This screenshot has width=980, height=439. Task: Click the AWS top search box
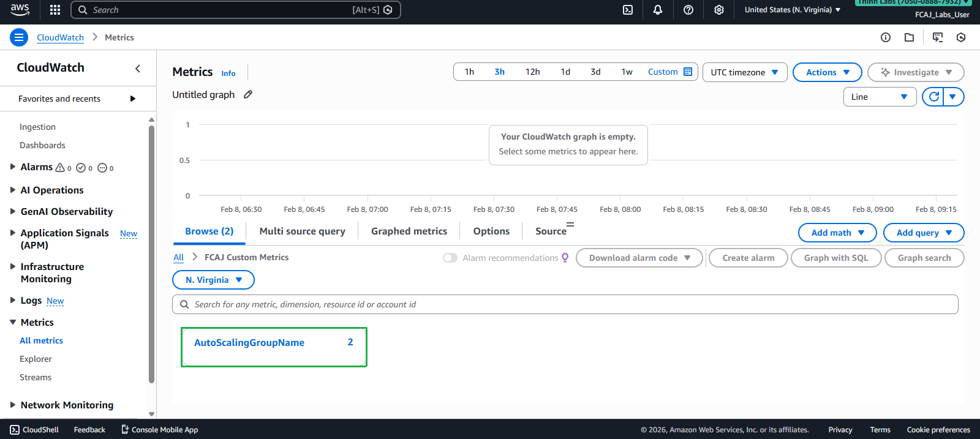point(236,10)
